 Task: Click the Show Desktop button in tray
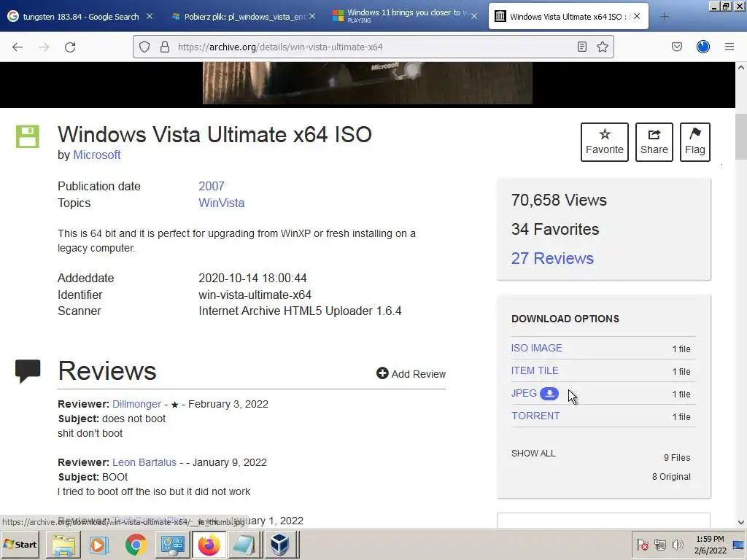click(x=738, y=545)
